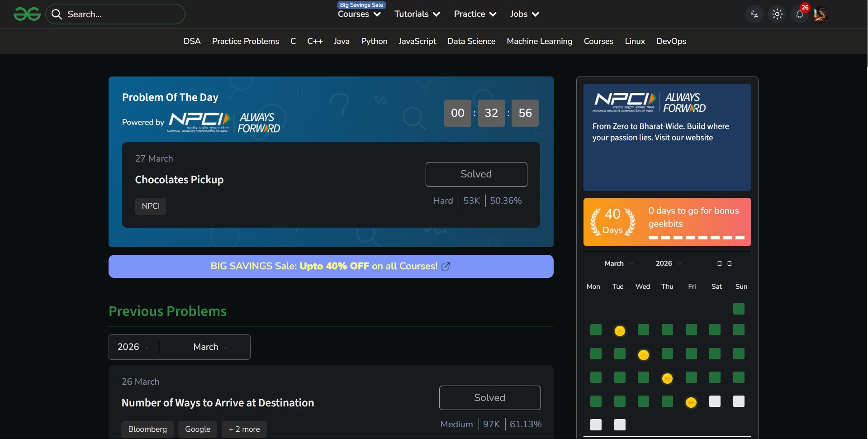Click the '61.13%' accuracy value
The image size is (868, 439).
(x=526, y=424)
